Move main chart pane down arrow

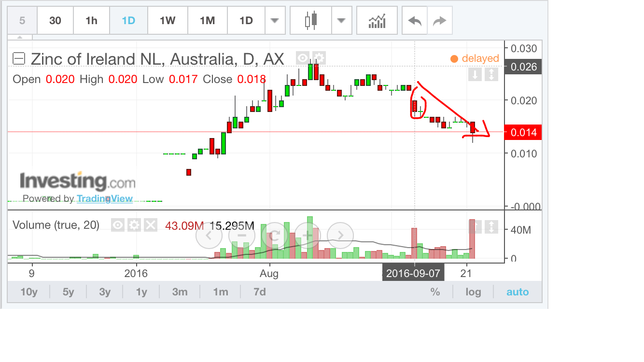[475, 74]
